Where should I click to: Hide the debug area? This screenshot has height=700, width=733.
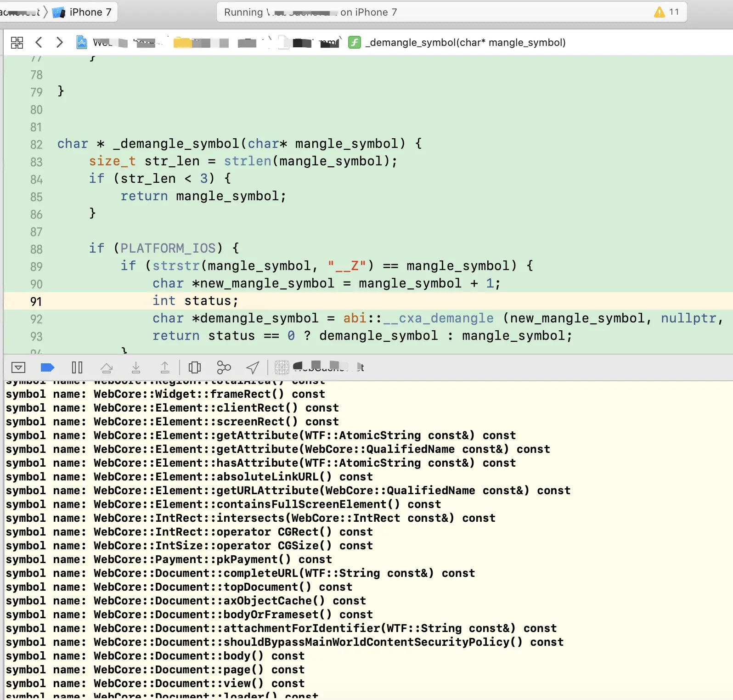[18, 367]
